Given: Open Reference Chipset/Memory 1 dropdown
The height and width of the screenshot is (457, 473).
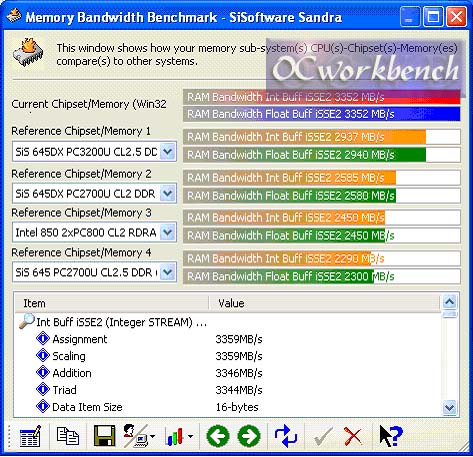Looking at the screenshot, I should click(167, 152).
